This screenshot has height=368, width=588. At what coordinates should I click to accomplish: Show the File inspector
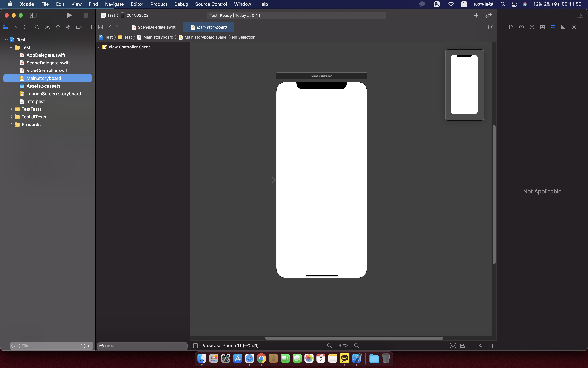[x=511, y=27]
